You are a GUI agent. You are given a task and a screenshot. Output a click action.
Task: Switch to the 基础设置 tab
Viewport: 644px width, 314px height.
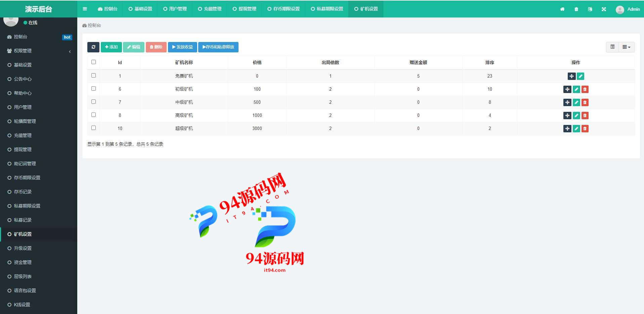[x=140, y=9]
